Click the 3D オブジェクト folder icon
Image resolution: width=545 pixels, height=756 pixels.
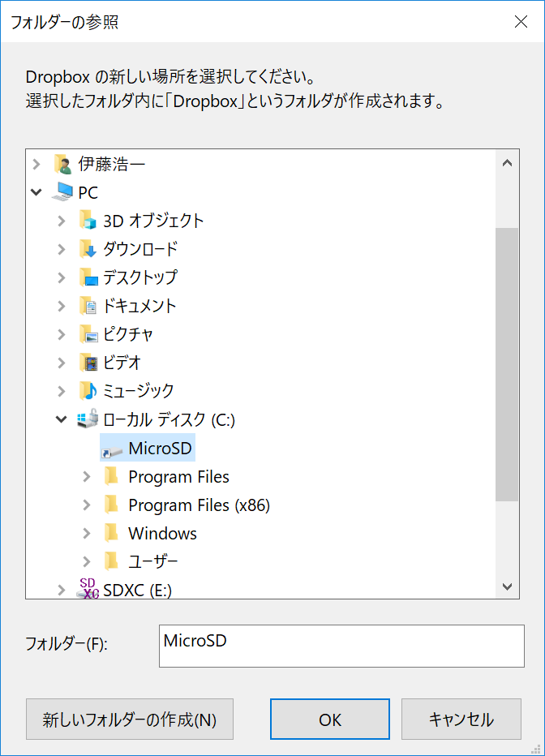[88, 221]
